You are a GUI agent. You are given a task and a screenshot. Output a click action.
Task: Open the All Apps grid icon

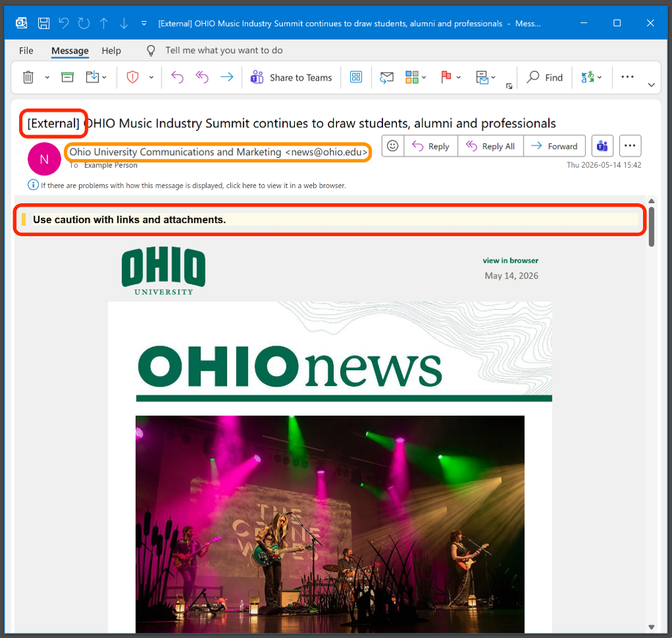point(356,77)
